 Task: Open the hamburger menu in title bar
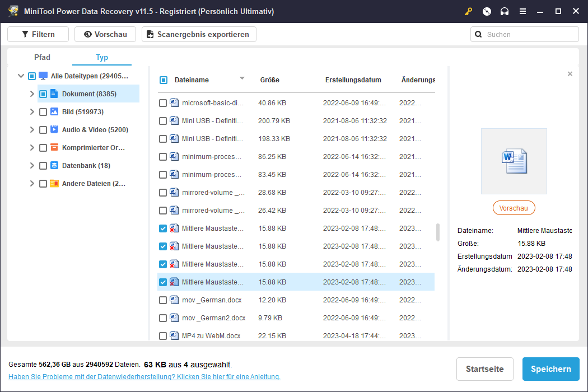[x=522, y=11]
